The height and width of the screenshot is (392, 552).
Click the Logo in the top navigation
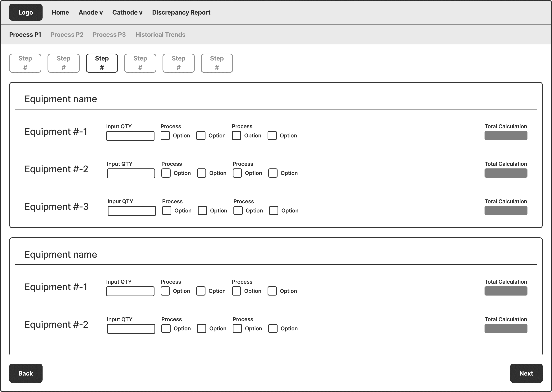click(x=26, y=12)
